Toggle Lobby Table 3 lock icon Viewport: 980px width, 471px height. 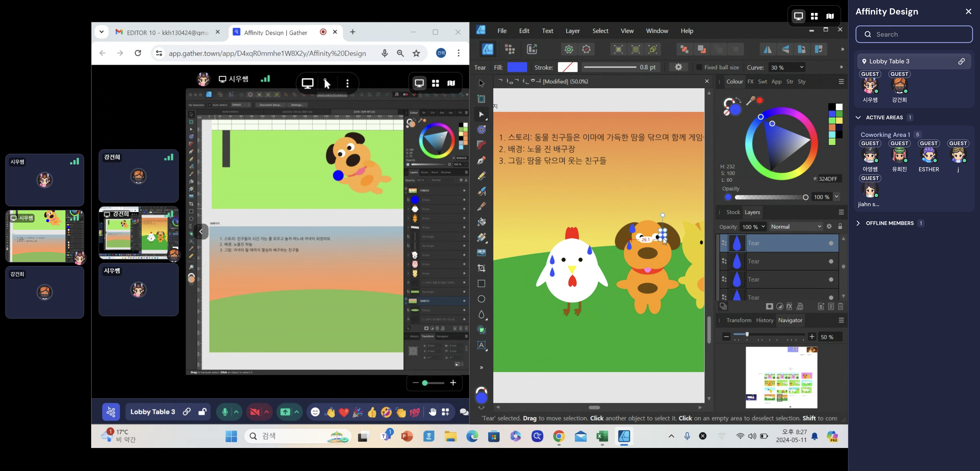click(202, 412)
